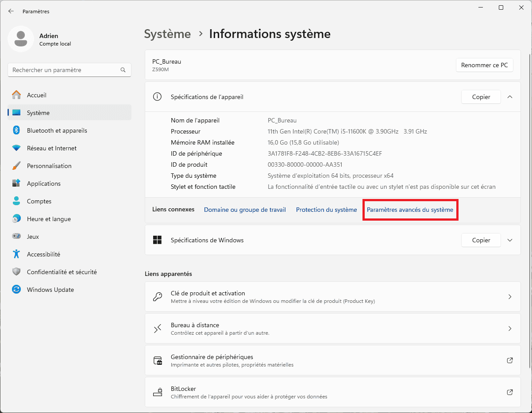The width and height of the screenshot is (532, 413).
Task: Click the Jeux gamepad icon
Action: (x=16, y=237)
